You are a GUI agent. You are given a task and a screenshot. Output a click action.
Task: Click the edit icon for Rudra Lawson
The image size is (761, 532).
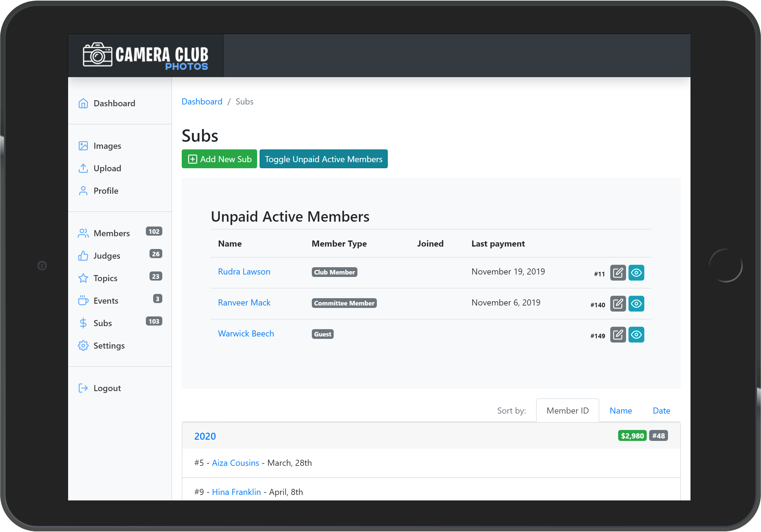pos(618,273)
